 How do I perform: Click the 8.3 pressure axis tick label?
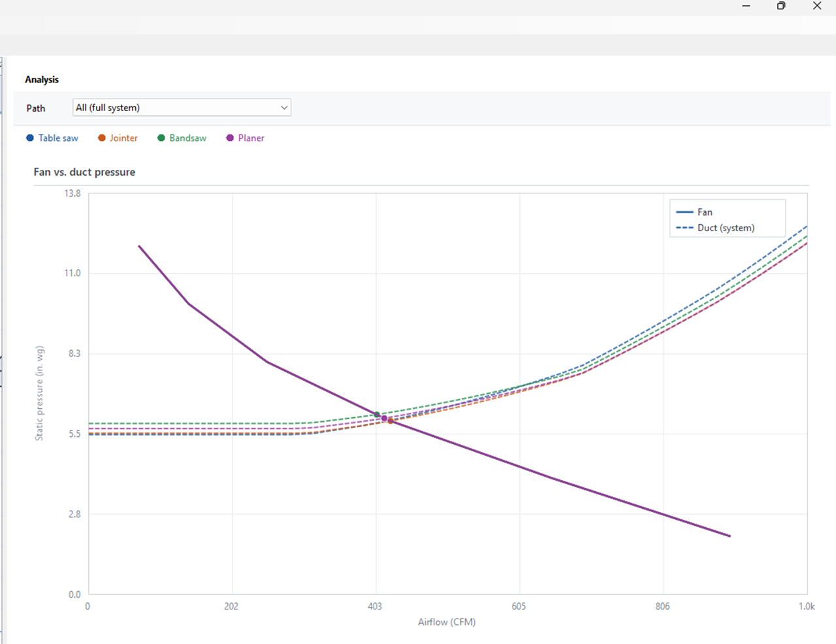[x=74, y=354]
